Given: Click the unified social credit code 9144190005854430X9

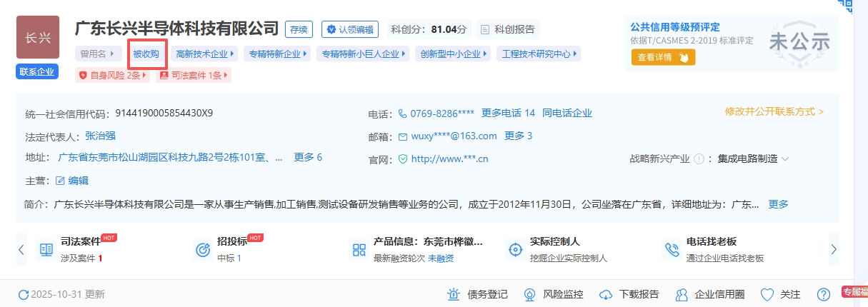Looking at the screenshot, I should 164,113.
